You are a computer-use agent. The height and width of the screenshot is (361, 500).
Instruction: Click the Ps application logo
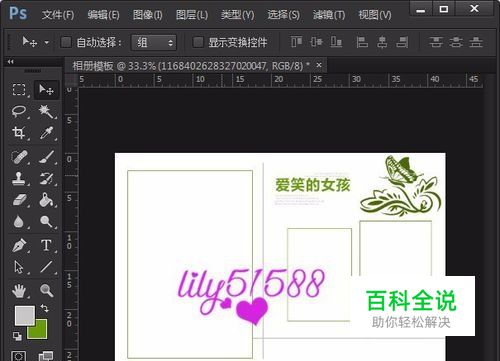tap(18, 14)
